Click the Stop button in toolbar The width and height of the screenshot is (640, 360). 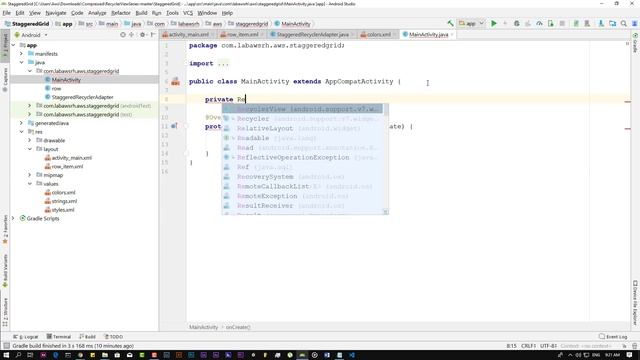click(562, 24)
